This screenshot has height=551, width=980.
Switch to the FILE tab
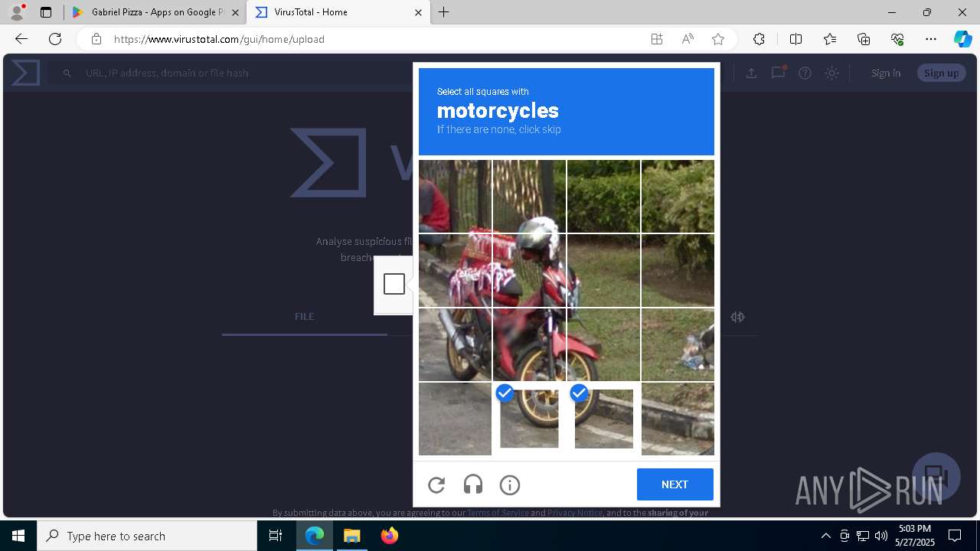[304, 316]
